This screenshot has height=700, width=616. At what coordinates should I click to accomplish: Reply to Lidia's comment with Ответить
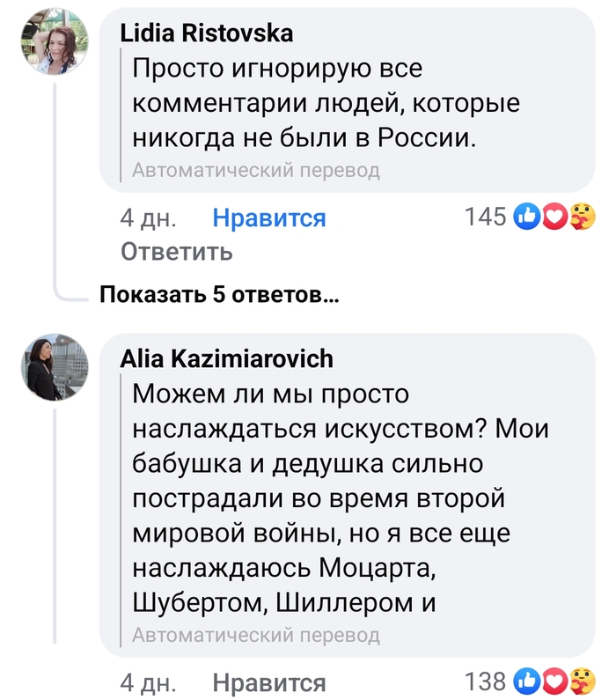coord(176,252)
